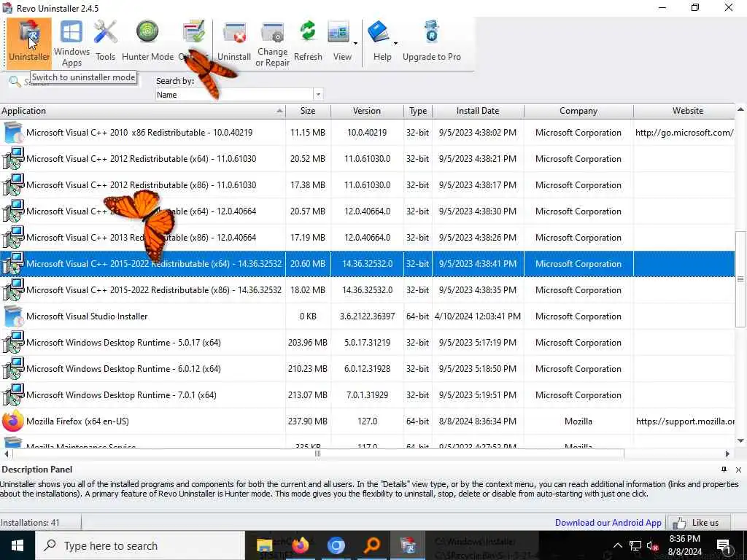Viewport: 747px width, 560px height.
Task: Click Visual Studio Installer row icon
Action: click(13, 316)
